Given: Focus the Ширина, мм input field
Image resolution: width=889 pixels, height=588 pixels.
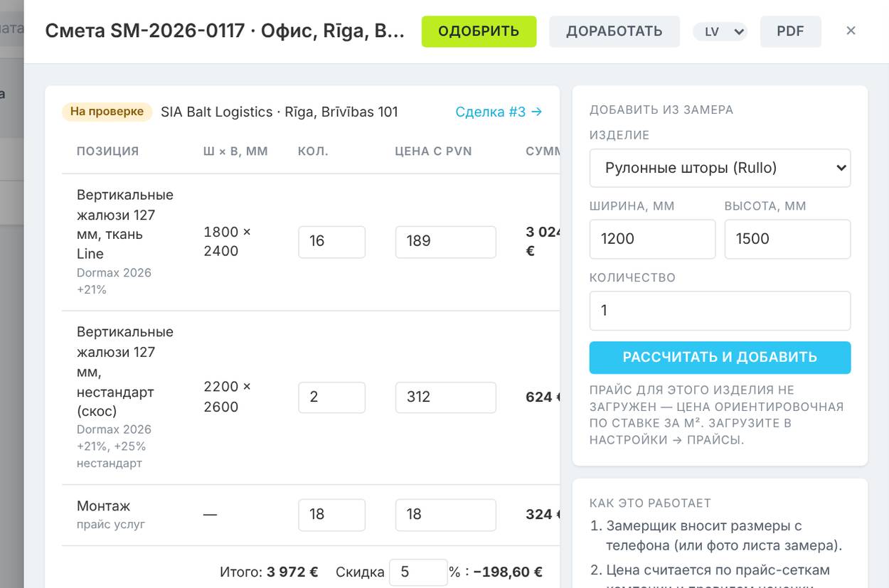Looking at the screenshot, I should point(652,239).
